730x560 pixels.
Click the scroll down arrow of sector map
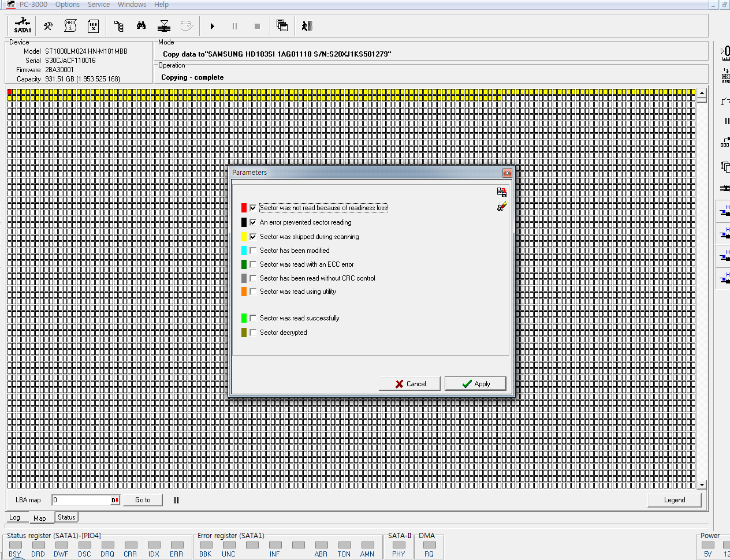pos(702,485)
